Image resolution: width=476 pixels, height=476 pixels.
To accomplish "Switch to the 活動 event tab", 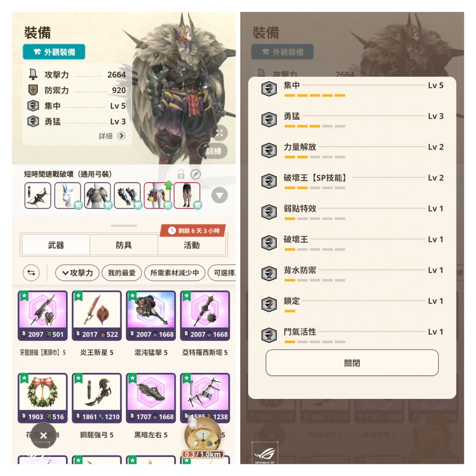I will tap(191, 245).
